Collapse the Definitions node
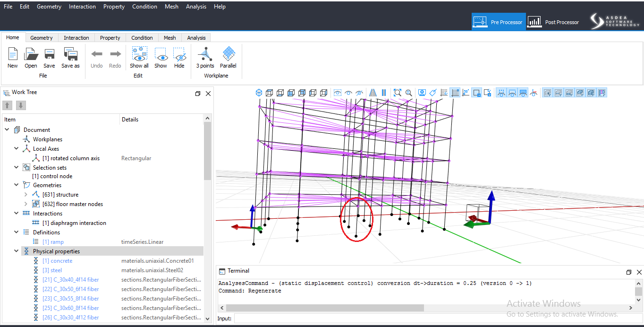This screenshot has width=644, height=327. pyautogui.click(x=17, y=232)
